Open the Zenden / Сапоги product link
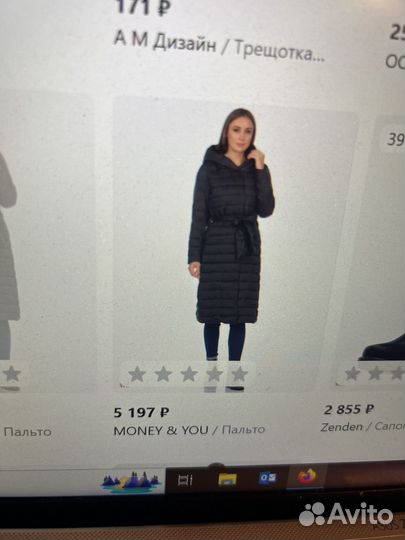Viewport: 405px width, 540px height. click(363, 427)
